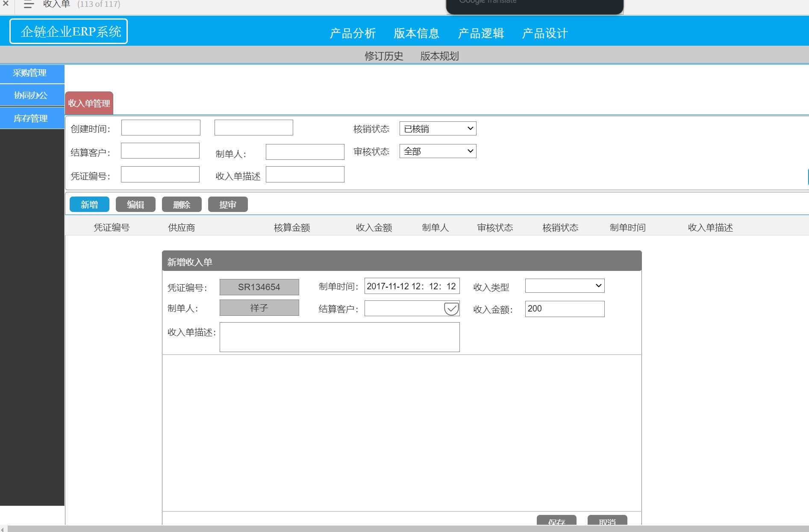Image resolution: width=809 pixels, height=532 pixels.
Task: Click the checkmark icon in 结算客户 field
Action: pos(451,309)
